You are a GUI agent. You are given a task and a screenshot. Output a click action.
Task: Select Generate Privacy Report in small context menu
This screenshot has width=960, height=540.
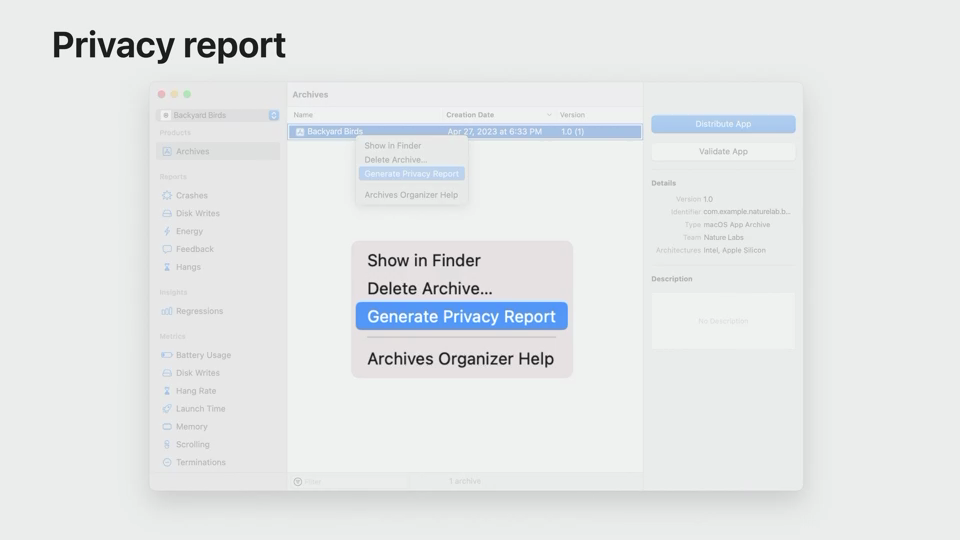(411, 174)
